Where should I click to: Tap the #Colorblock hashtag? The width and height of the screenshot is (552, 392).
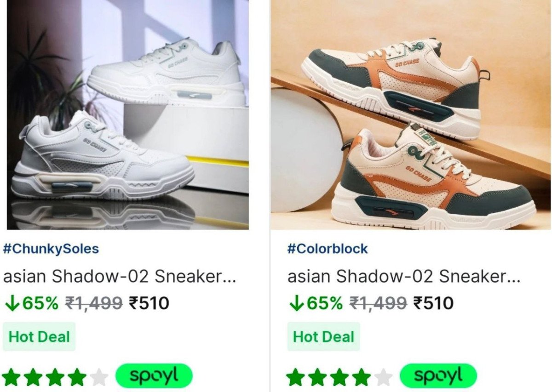coord(328,249)
